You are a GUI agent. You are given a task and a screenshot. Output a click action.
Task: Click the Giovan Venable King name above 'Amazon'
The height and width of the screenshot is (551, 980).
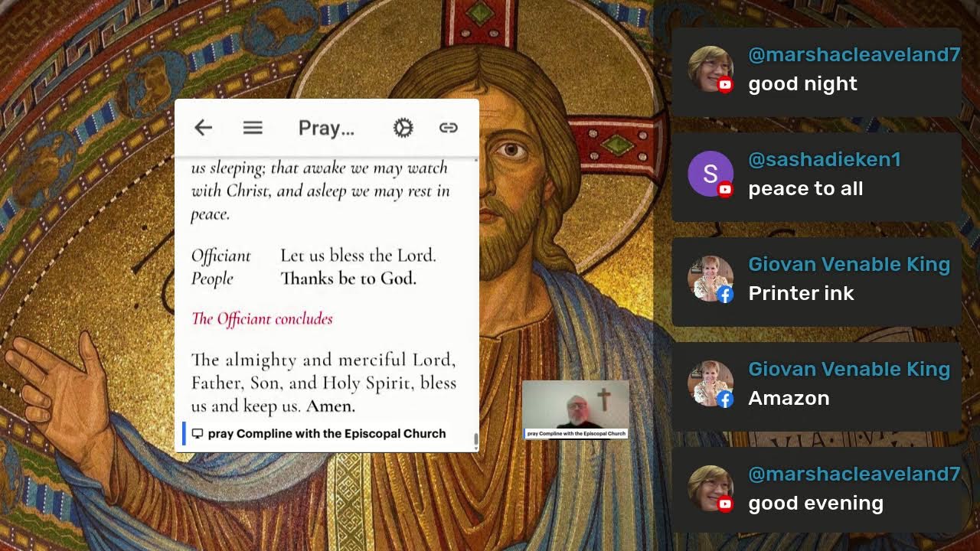click(849, 369)
